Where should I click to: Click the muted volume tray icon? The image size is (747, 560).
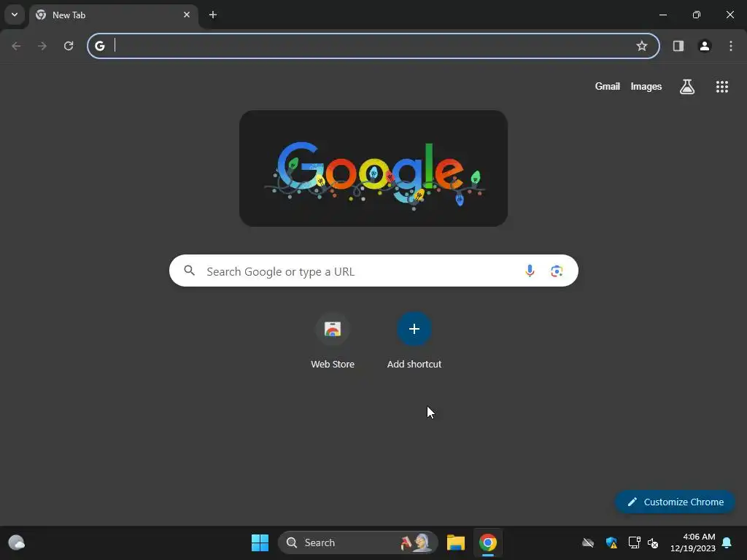pos(653,542)
